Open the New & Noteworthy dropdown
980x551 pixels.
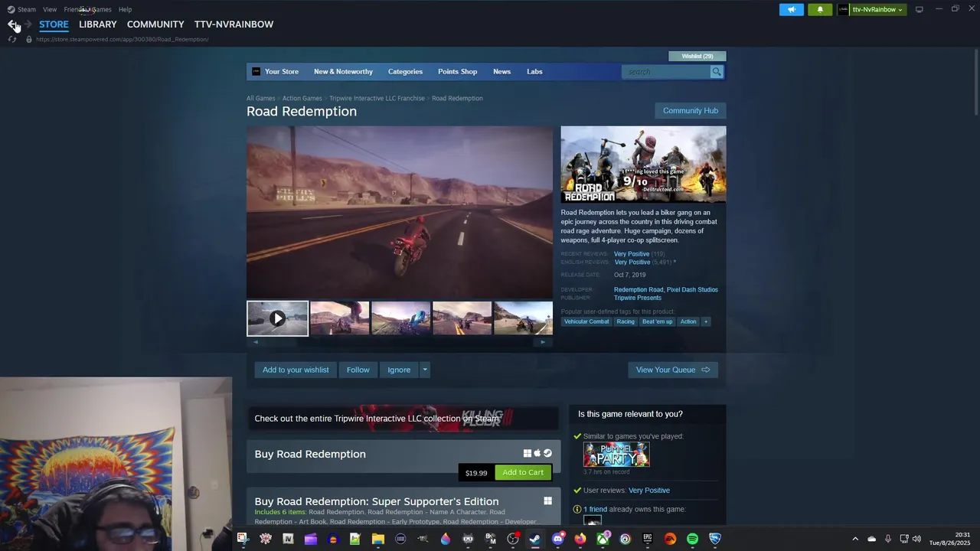[343, 71]
